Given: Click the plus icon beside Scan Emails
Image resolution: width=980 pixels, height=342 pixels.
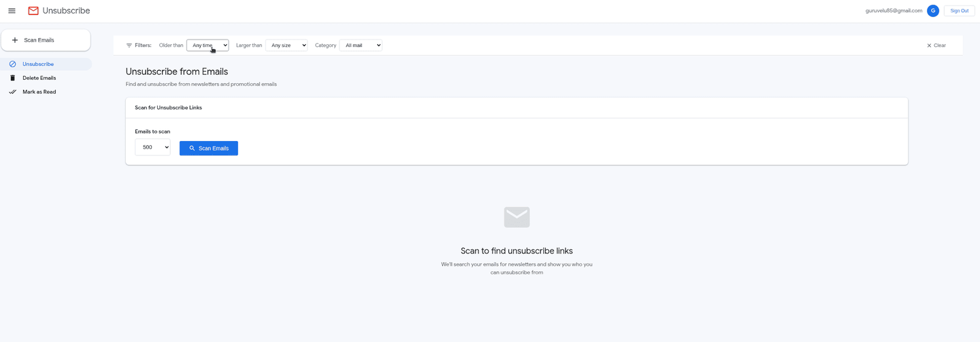Looking at the screenshot, I should (x=15, y=40).
